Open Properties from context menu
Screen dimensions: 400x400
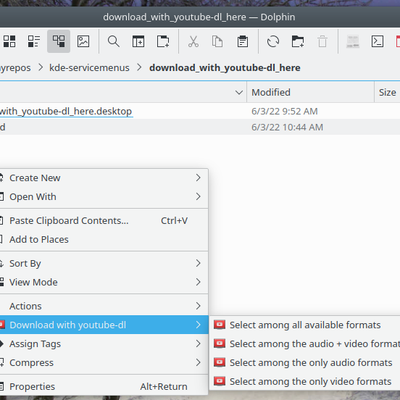(104, 386)
